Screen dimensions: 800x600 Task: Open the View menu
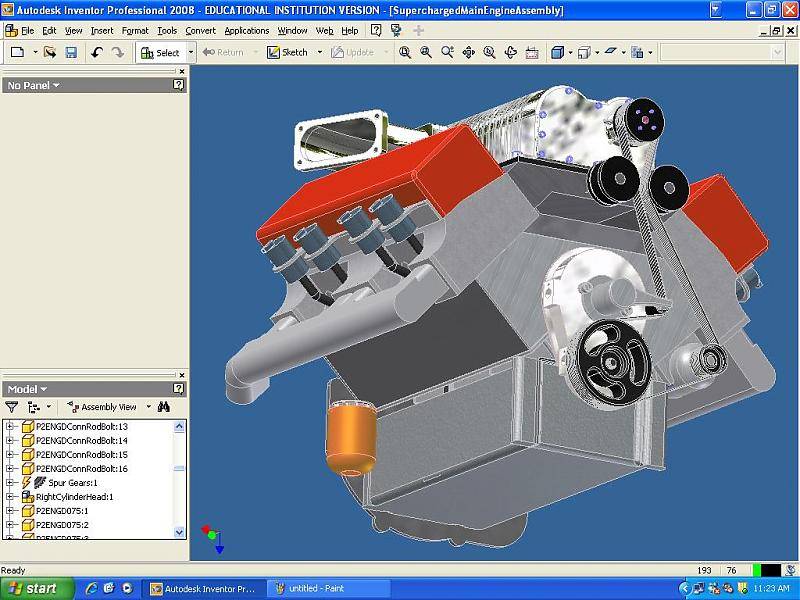click(73, 31)
